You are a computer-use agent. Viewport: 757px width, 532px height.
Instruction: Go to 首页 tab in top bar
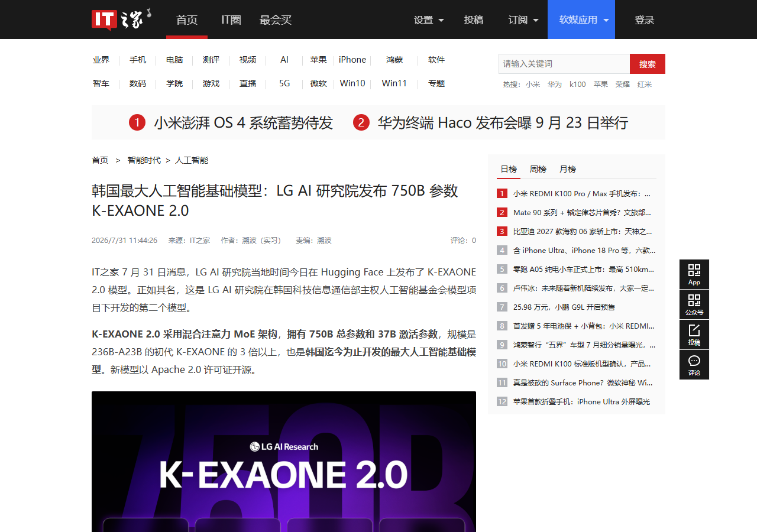point(187,20)
